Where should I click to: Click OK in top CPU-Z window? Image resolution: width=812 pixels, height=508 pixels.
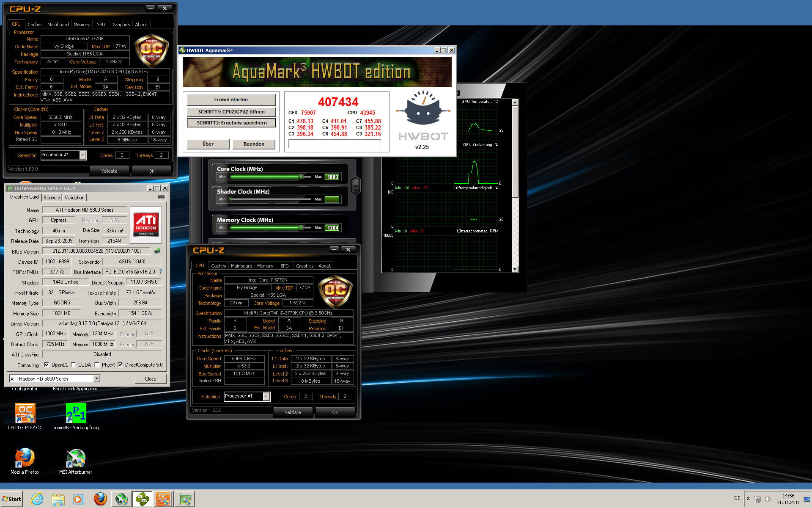tap(151, 171)
